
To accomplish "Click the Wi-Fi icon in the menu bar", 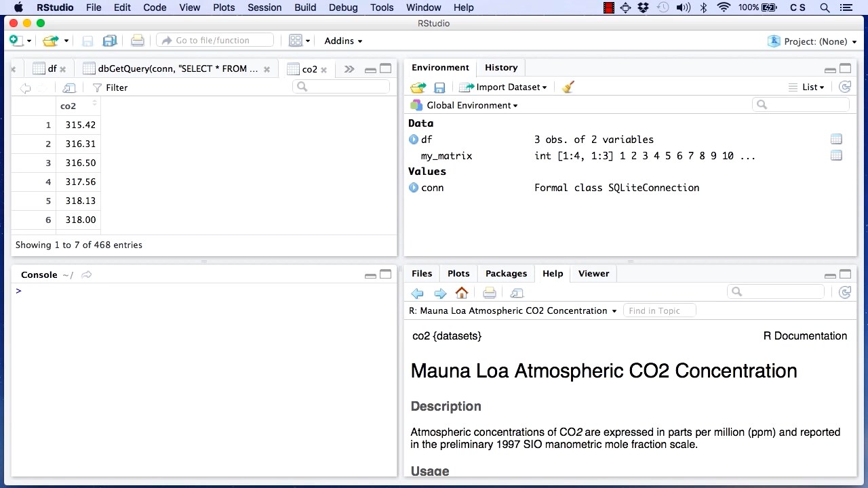I will [724, 7].
